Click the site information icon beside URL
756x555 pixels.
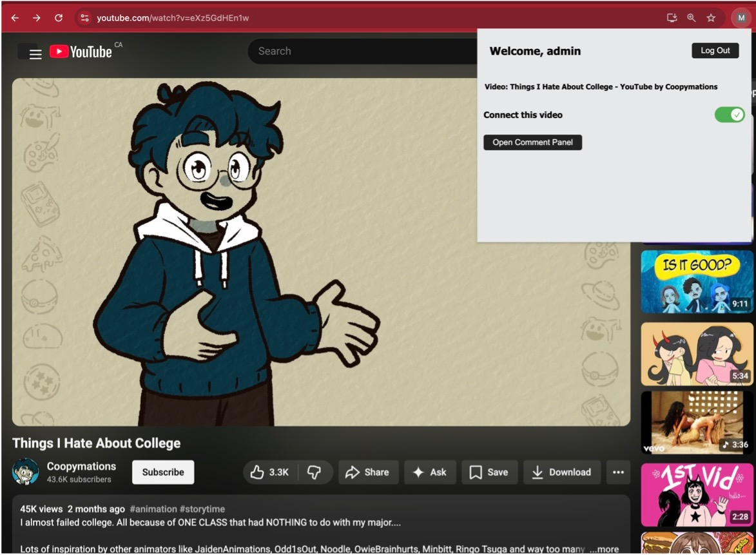click(x=84, y=18)
